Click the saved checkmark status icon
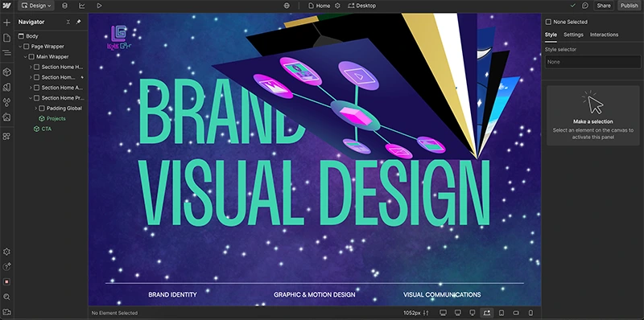The width and height of the screenshot is (644, 320). (x=573, y=6)
